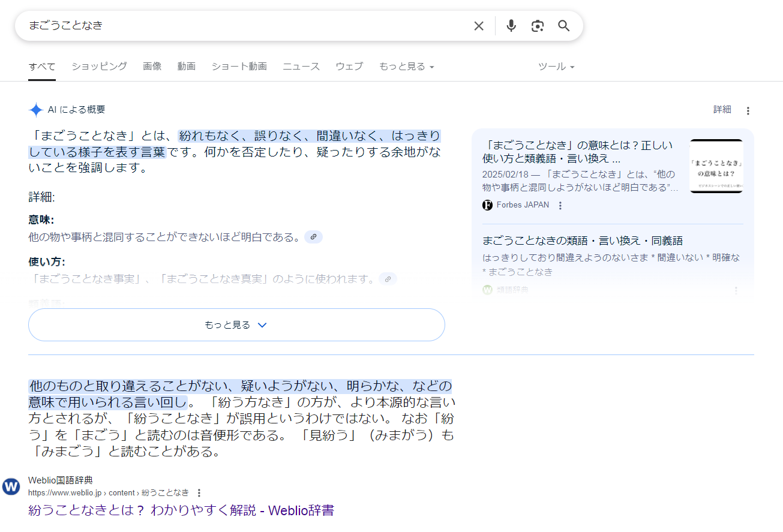Expand the もっと見る tab dropdown
Image resolution: width=783 pixels, height=532 pixels.
tap(406, 67)
